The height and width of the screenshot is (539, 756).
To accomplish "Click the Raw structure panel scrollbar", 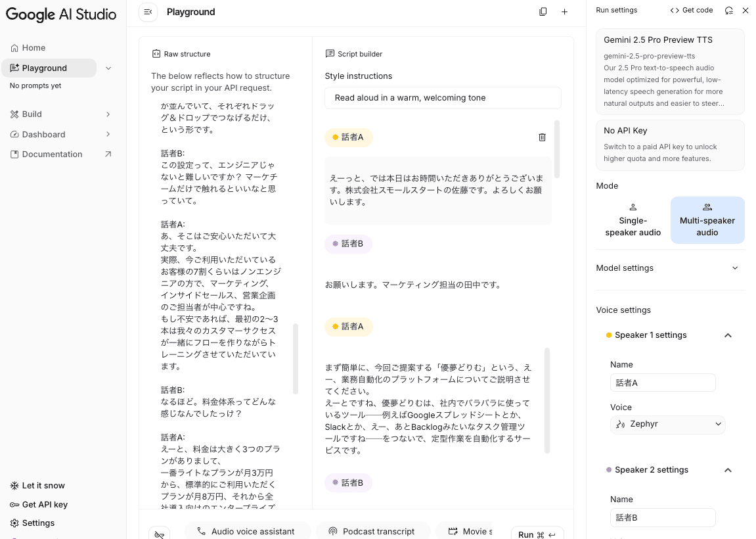I will point(296,359).
